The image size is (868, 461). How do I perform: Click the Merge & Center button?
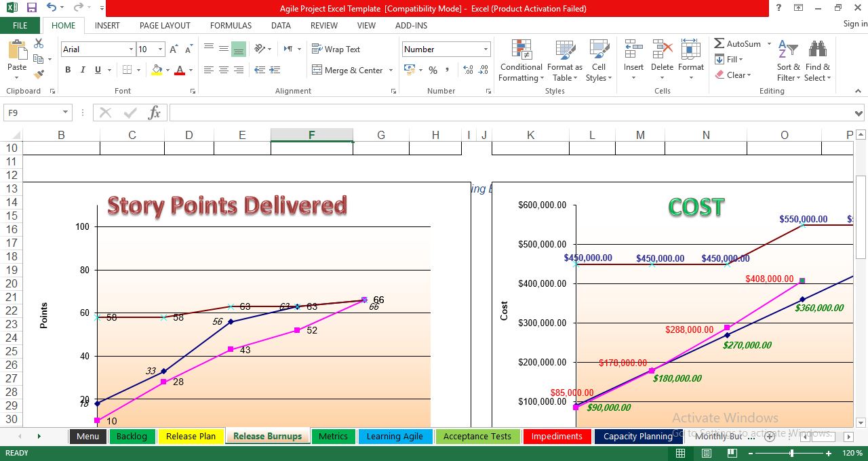(348, 71)
